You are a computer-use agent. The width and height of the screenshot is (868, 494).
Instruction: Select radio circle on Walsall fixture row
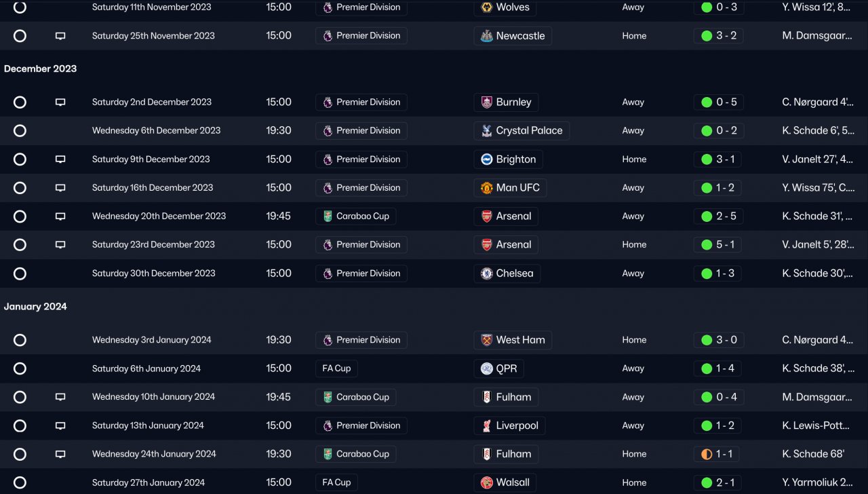point(20,482)
